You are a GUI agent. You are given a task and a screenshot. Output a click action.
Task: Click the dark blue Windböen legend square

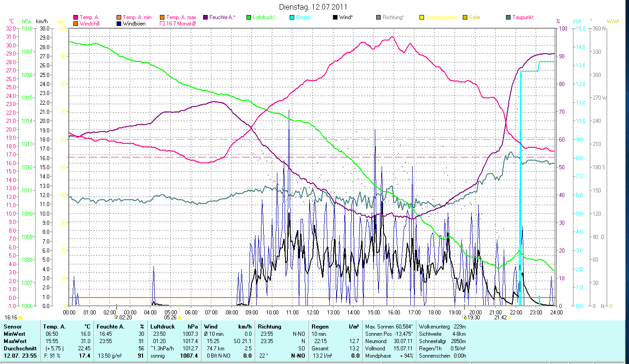(x=119, y=23)
